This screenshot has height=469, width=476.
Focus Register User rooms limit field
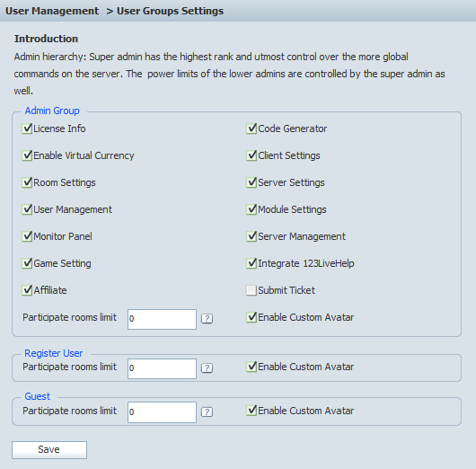pyautogui.click(x=162, y=368)
